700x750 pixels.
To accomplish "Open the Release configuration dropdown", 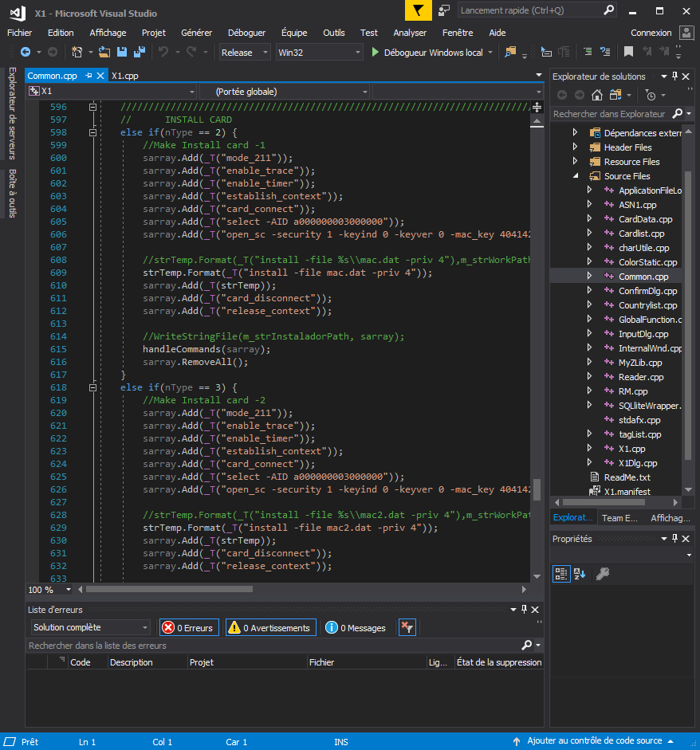I will [246, 53].
